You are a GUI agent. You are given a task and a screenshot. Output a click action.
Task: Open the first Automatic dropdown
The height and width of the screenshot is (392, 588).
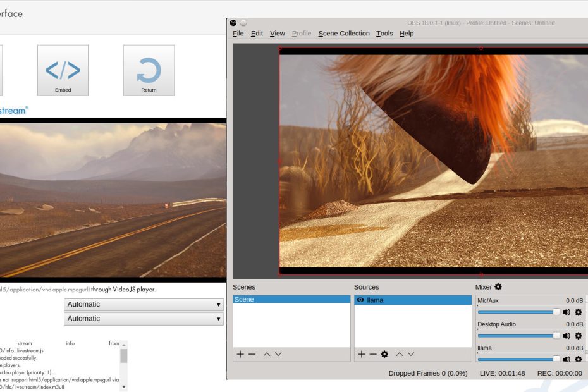[144, 304]
